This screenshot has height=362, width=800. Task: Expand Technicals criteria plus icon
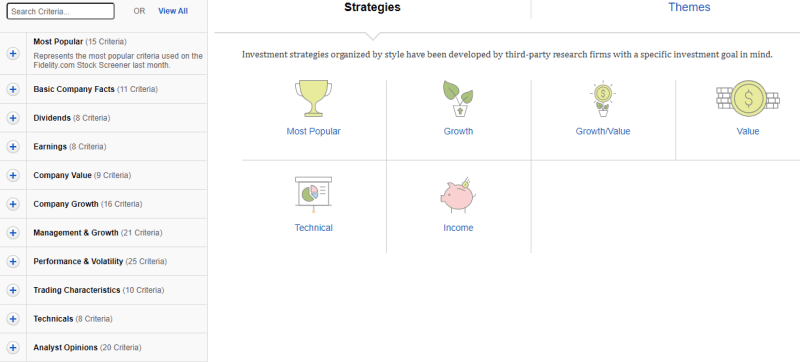click(13, 319)
